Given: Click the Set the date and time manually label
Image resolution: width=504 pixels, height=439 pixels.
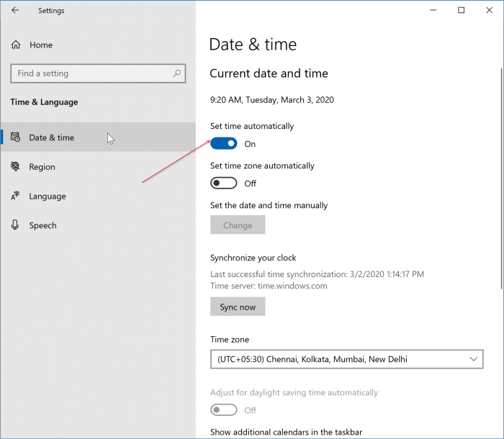Looking at the screenshot, I should [269, 205].
